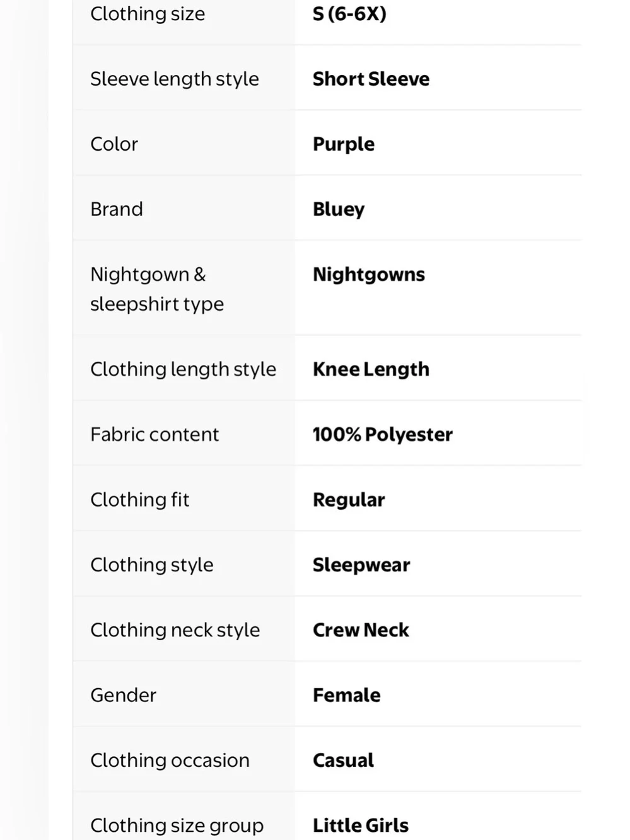The width and height of the screenshot is (630, 840).
Task: Click the Regular fit value
Action: (x=349, y=500)
